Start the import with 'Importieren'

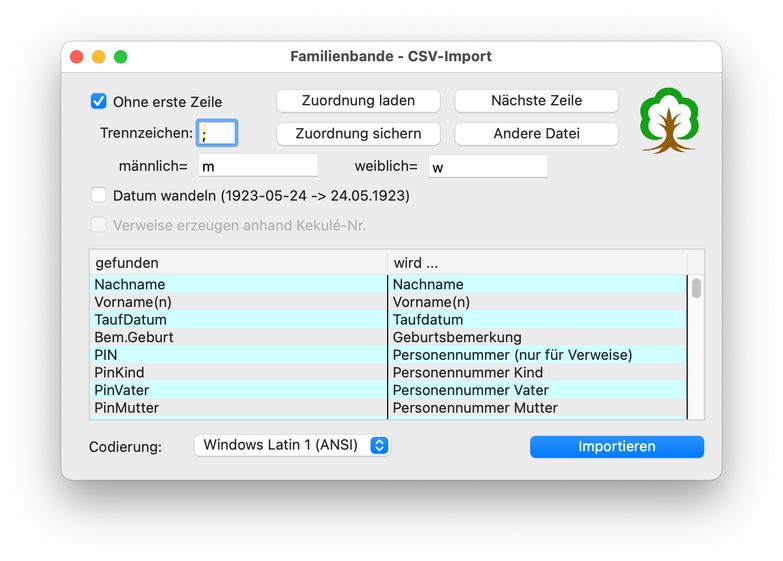[616, 446]
